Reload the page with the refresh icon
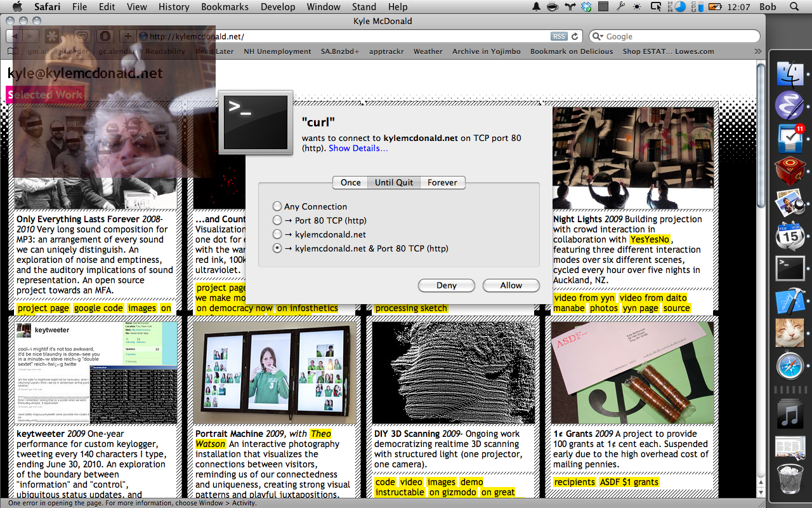 575,37
